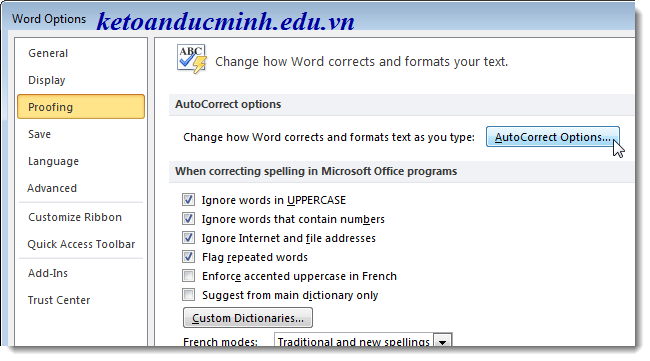Toggle Ignore Internet and file addresses
The width and height of the screenshot is (650, 361).
pyautogui.click(x=188, y=238)
